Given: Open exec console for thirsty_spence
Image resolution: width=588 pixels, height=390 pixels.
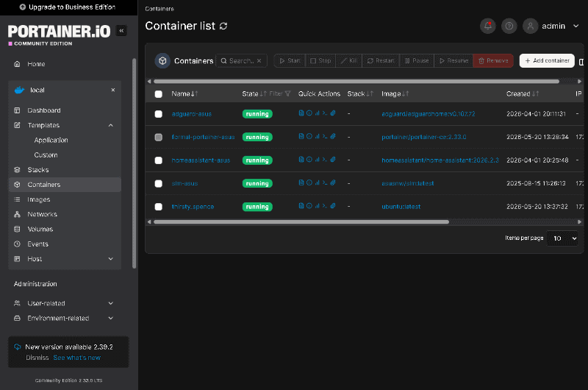Looking at the screenshot, I should click(325, 206).
